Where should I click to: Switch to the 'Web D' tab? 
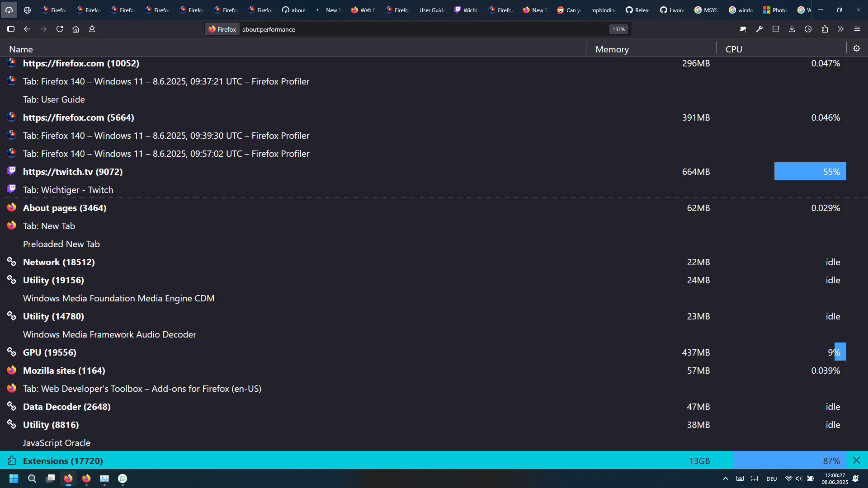363,10
